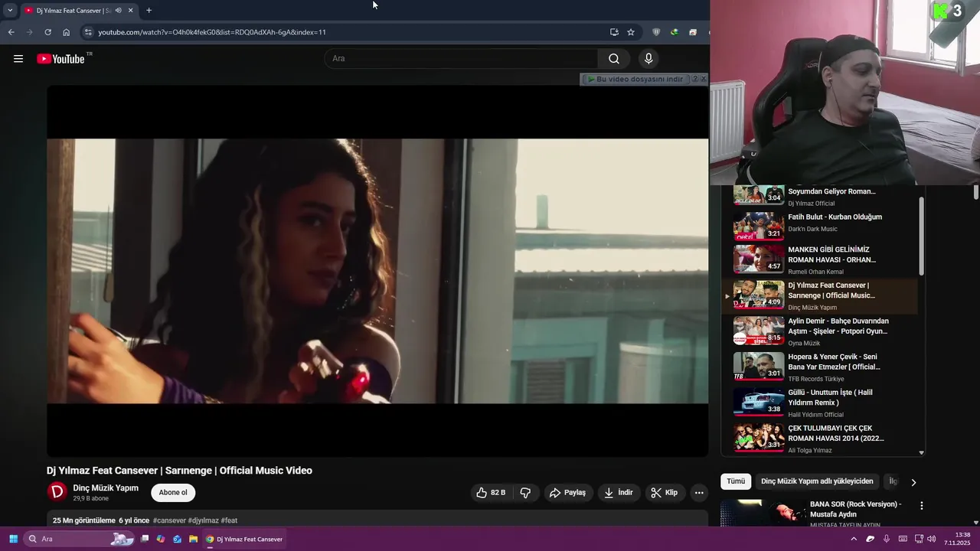
Task: Click the 'Abone ol' subscribe button
Action: [x=173, y=493]
